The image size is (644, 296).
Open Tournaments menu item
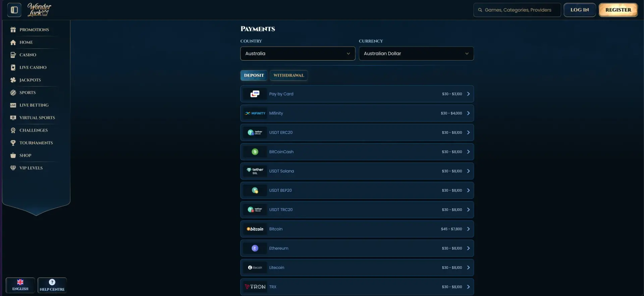pos(36,143)
